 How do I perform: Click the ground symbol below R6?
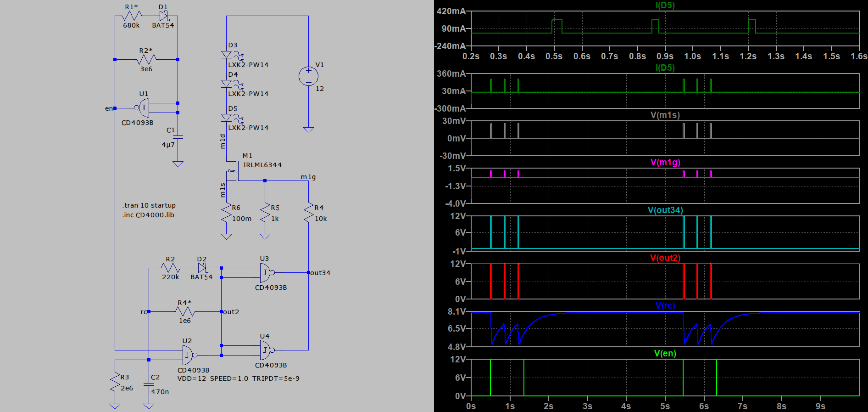226,237
